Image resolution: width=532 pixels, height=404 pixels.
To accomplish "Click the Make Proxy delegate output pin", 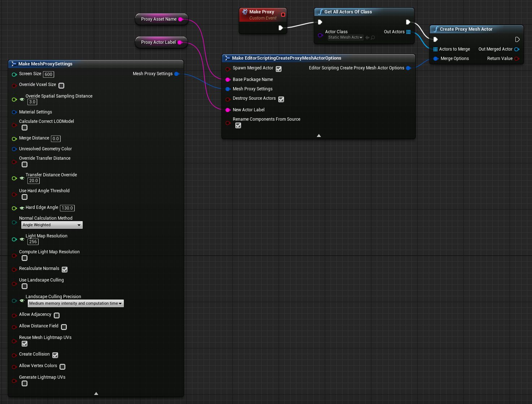I will (283, 15).
